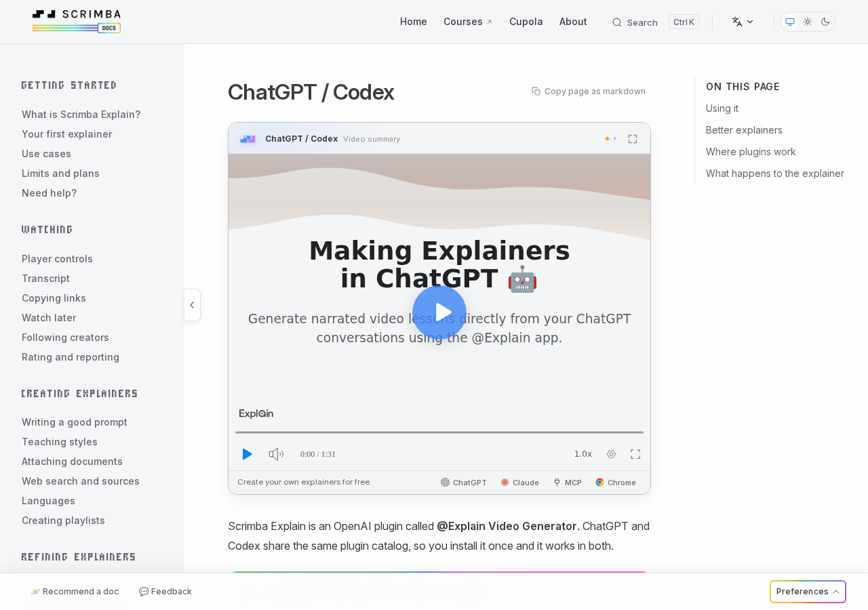
Task: Open Teaching styles sidebar link
Action: tap(60, 442)
